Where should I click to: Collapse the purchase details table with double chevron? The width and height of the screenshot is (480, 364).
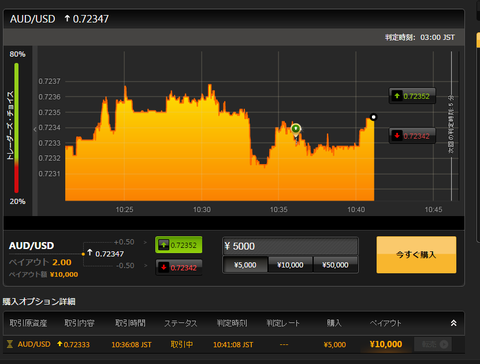coord(453,323)
